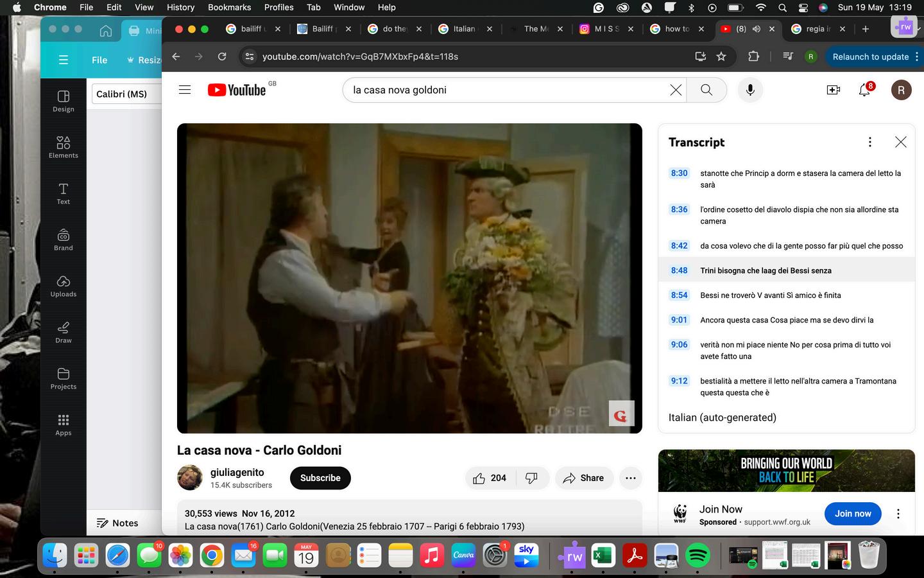Image resolution: width=924 pixels, height=578 pixels.
Task: Click Join now on the WWF ad
Action: pos(853,514)
